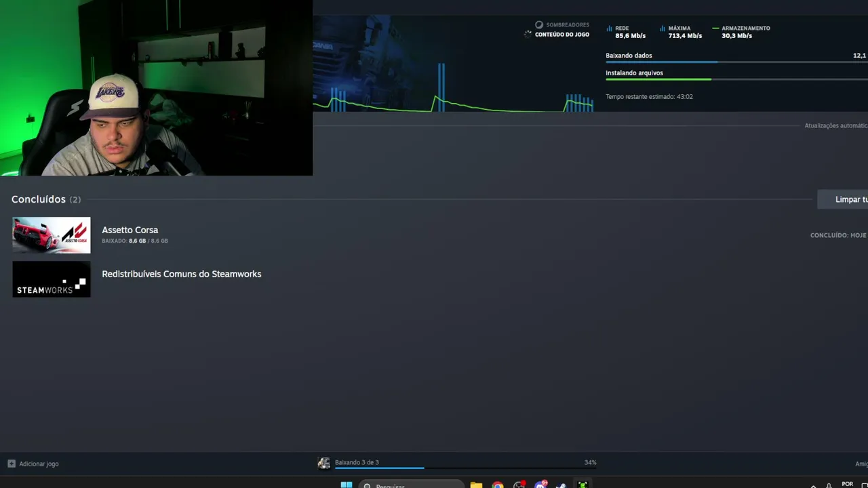The image size is (868, 488).
Task: Click the download speed graph
Action: [x=453, y=87]
